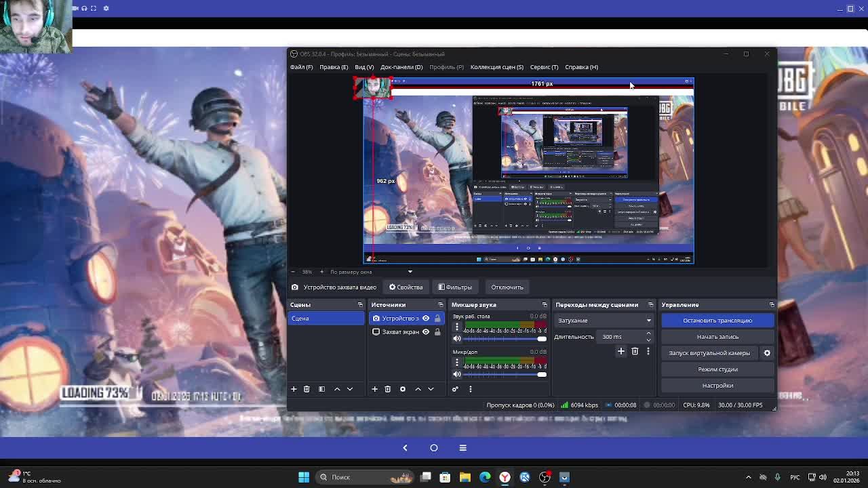Viewport: 868px width, 488px height.
Task: Float the Сцены dock panel
Action: point(360,305)
